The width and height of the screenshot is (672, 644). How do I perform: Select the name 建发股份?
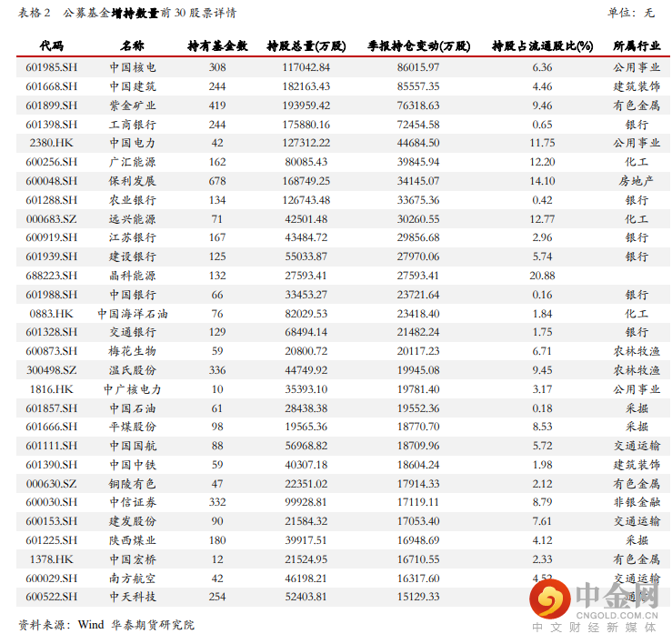133,521
